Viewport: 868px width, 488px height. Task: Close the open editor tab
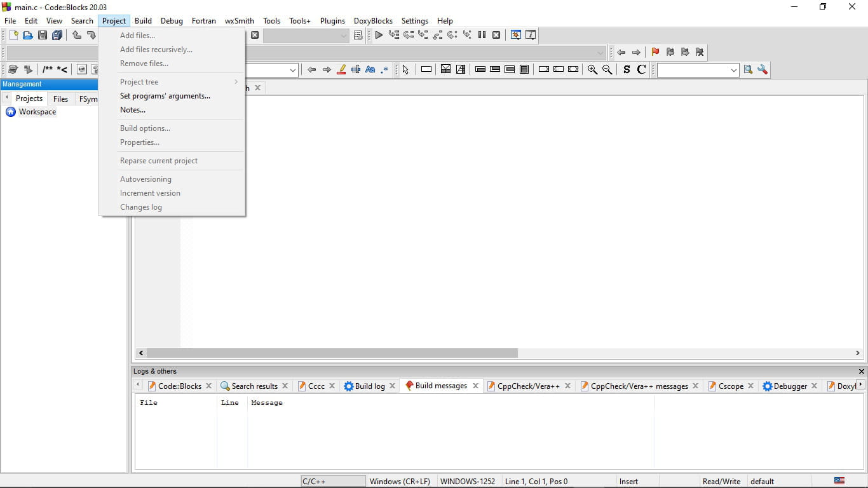257,88
